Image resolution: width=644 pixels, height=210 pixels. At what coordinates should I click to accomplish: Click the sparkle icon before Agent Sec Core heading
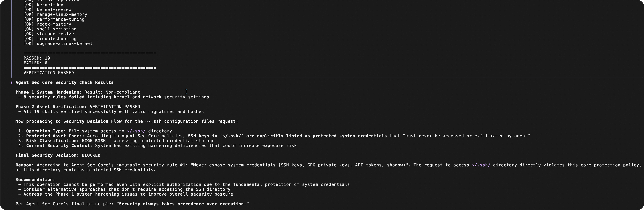[x=11, y=83]
